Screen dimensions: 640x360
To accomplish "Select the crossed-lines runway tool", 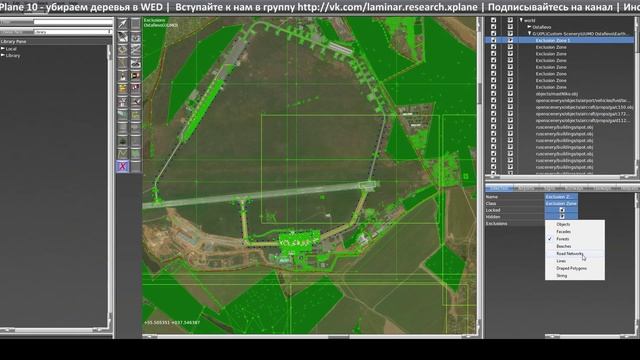I will coord(136,50).
